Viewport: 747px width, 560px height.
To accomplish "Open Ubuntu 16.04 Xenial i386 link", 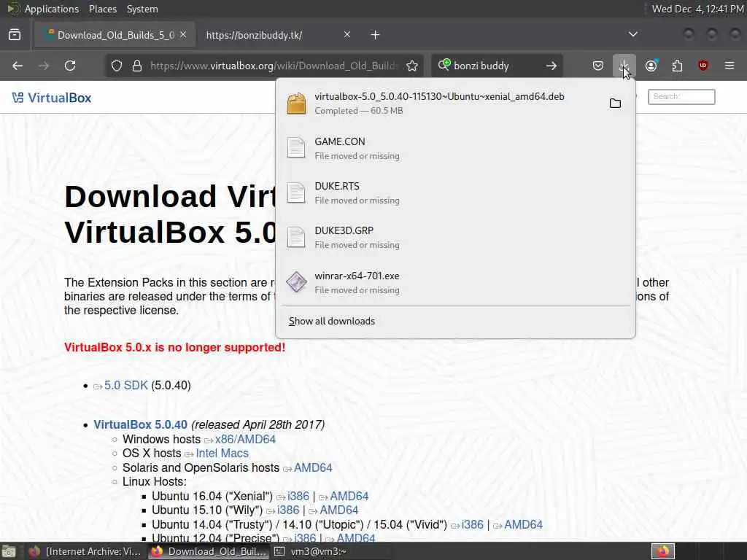I will [298, 496].
